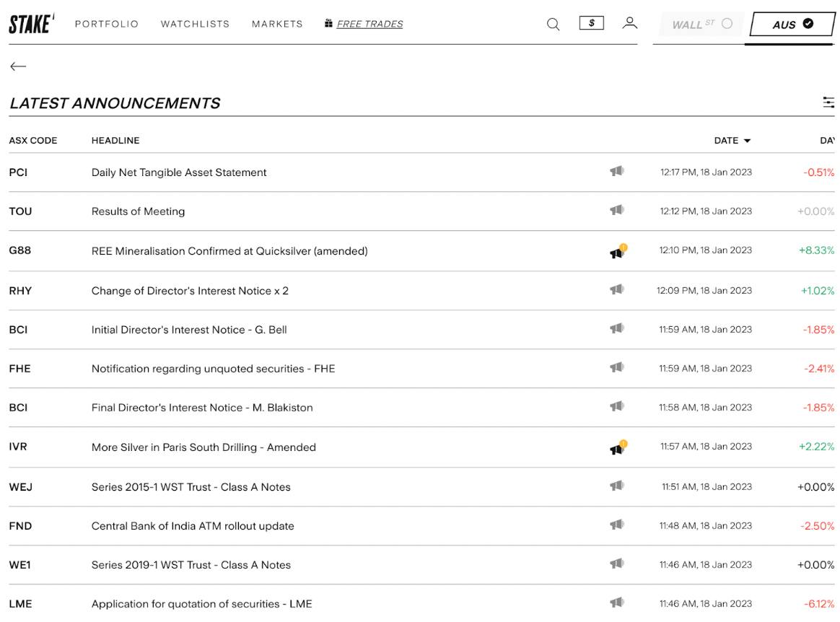Click megaphone icon in WE1 row
Viewport: 840px width, 622px height.
click(617, 564)
